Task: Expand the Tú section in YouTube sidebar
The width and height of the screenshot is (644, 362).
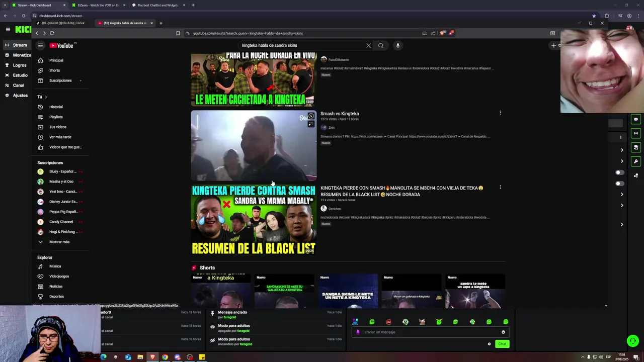Action: coord(42,97)
